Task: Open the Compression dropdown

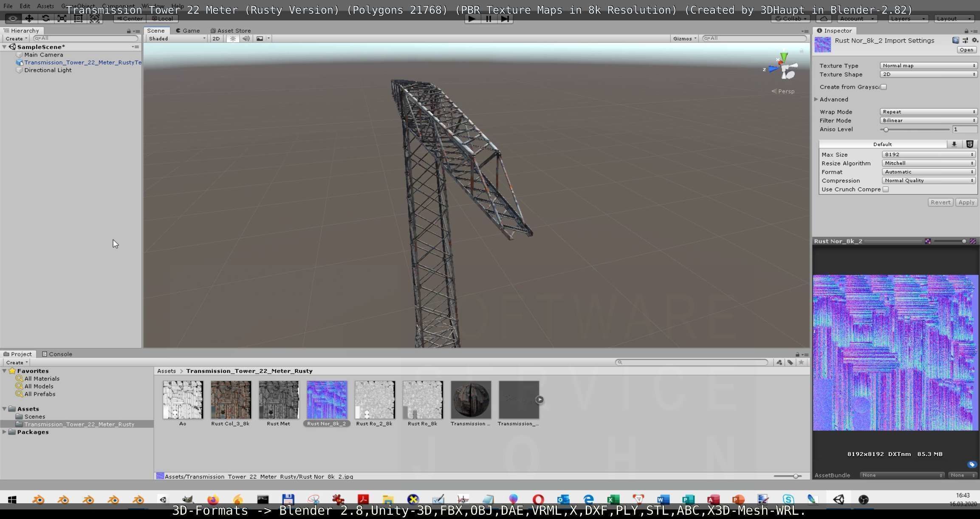Action: pos(929,181)
